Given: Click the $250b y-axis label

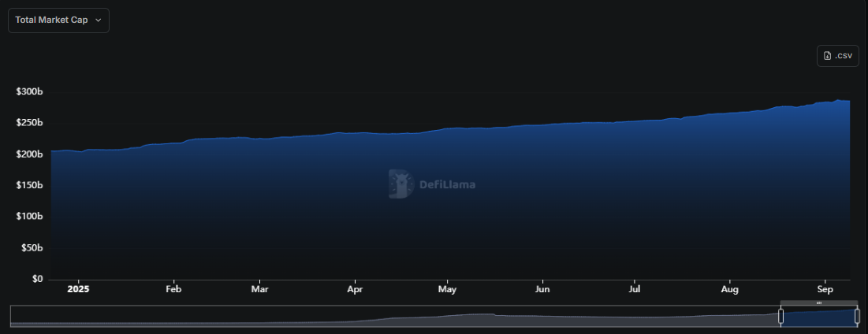Looking at the screenshot, I should tap(30, 123).
